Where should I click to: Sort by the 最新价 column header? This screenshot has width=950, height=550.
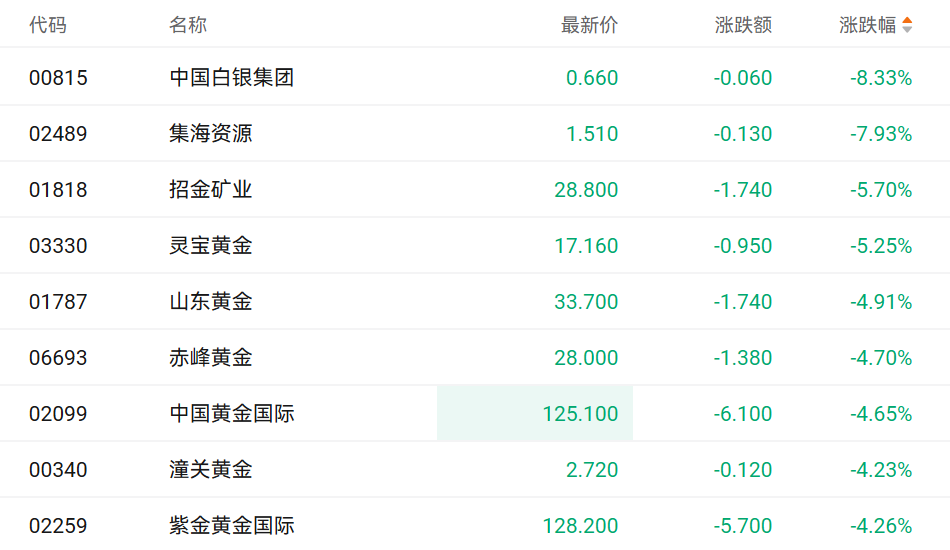tap(590, 25)
